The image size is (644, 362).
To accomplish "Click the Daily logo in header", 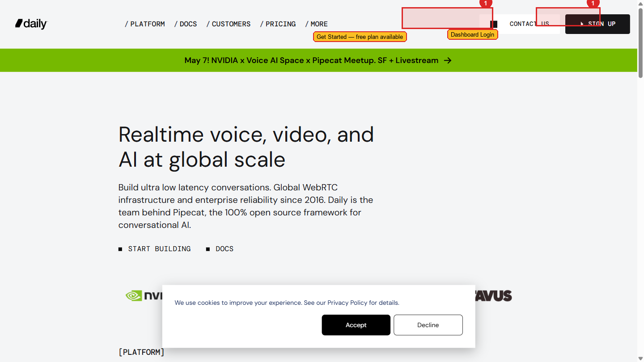I will click(x=31, y=24).
